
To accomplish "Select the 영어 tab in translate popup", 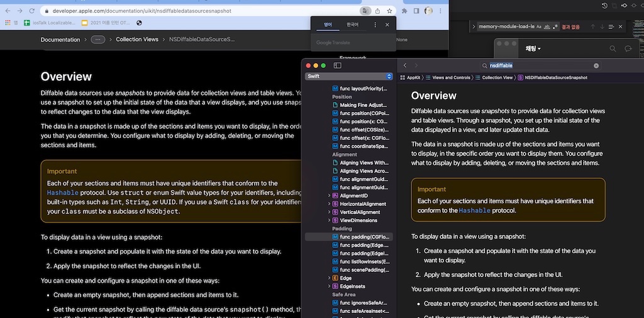I will [x=328, y=25].
